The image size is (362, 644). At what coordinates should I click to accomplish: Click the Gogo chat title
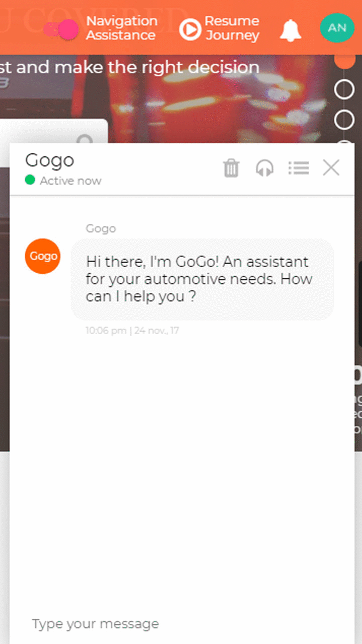pos(50,160)
